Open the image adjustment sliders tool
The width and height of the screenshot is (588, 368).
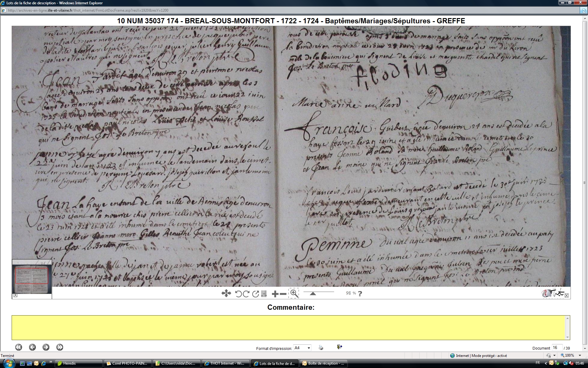click(264, 294)
